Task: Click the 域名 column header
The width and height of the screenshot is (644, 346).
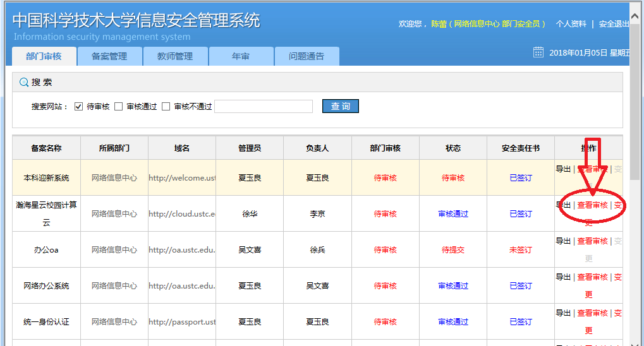Action: click(x=182, y=148)
